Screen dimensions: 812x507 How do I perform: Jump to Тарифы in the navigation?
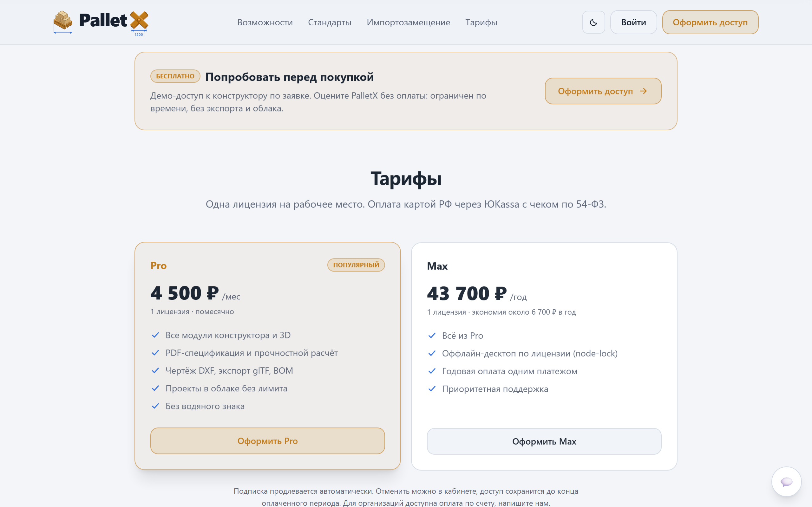[481, 22]
